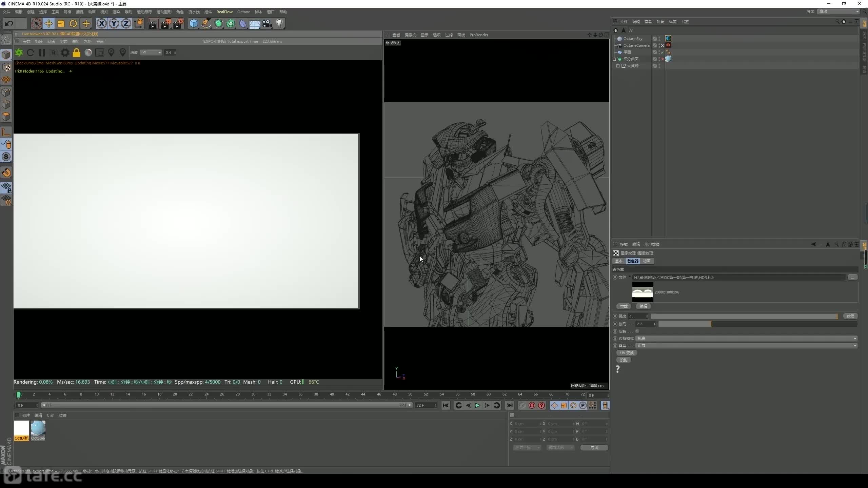Open the 类型 dropdown
The width and height of the screenshot is (868, 488).
point(746,346)
